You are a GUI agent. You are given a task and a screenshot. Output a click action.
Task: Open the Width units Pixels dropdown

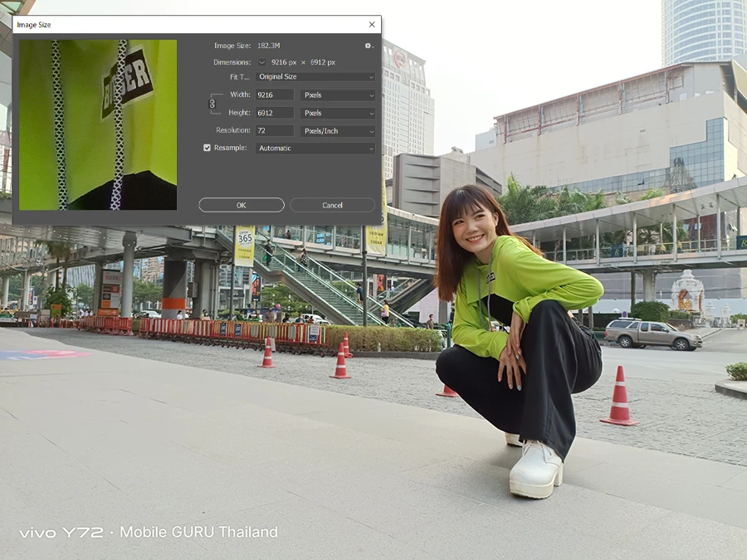click(x=337, y=95)
